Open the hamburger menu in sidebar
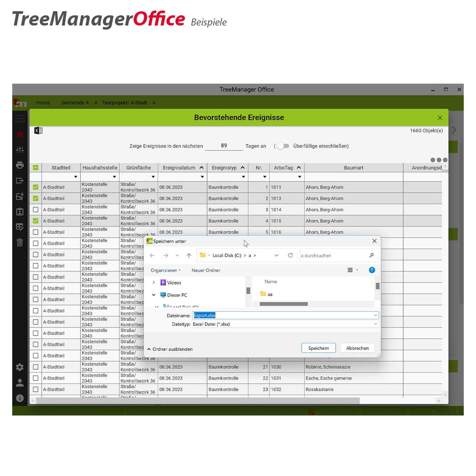This screenshot has width=476, height=476. pyautogui.click(x=20, y=119)
